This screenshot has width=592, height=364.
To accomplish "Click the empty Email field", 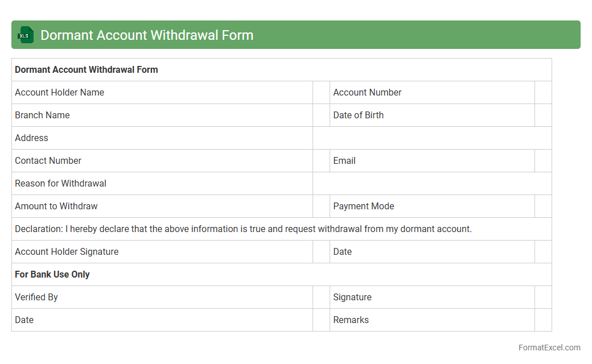I will [543, 161].
